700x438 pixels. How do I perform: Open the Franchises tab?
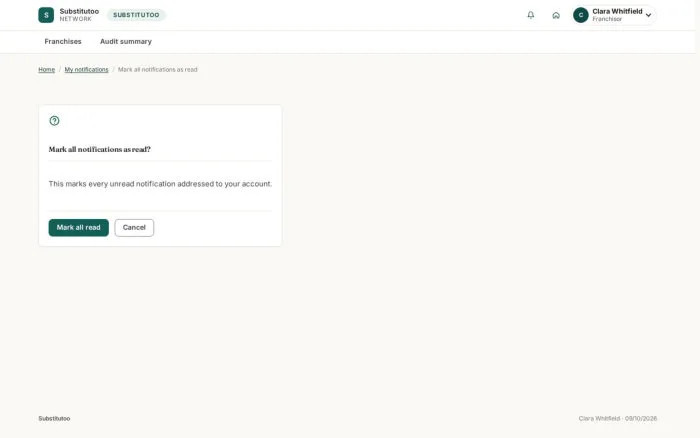[x=63, y=42]
